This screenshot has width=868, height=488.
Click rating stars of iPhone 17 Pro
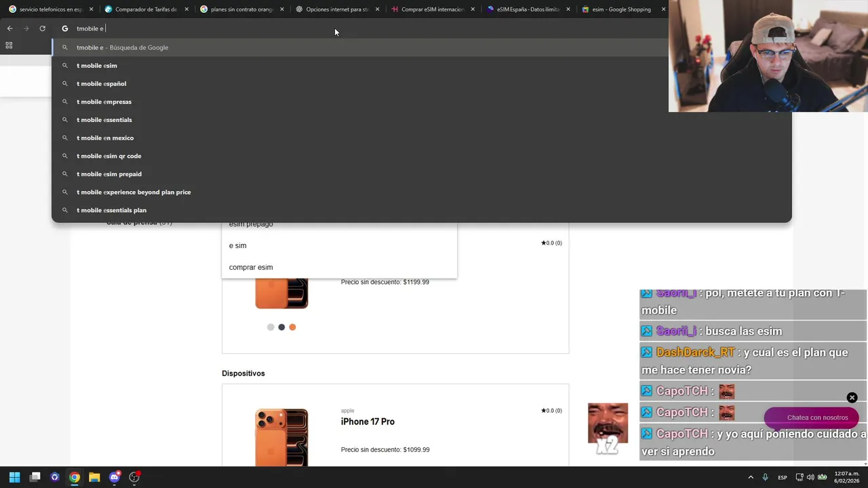coord(551,411)
